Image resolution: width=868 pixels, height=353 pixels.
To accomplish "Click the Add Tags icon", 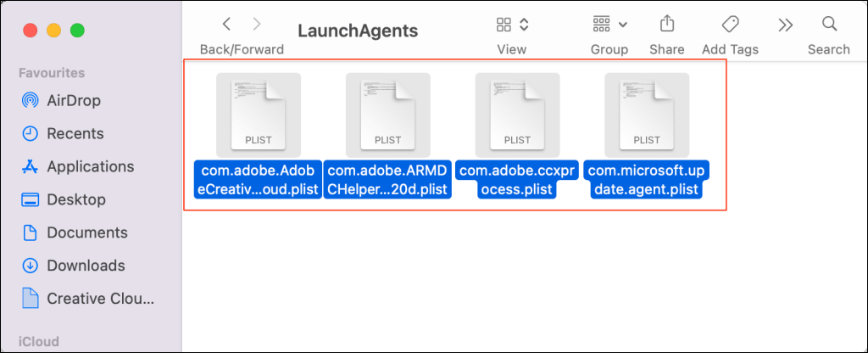I will 730,25.
